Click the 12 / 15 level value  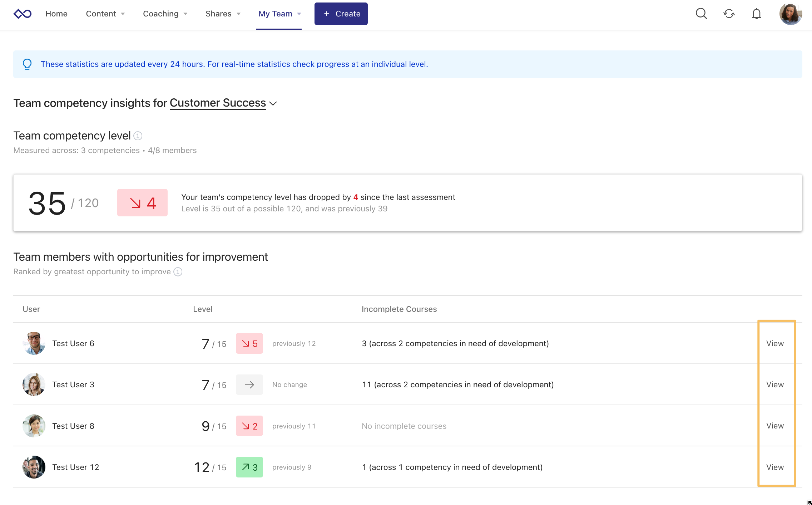210,467
